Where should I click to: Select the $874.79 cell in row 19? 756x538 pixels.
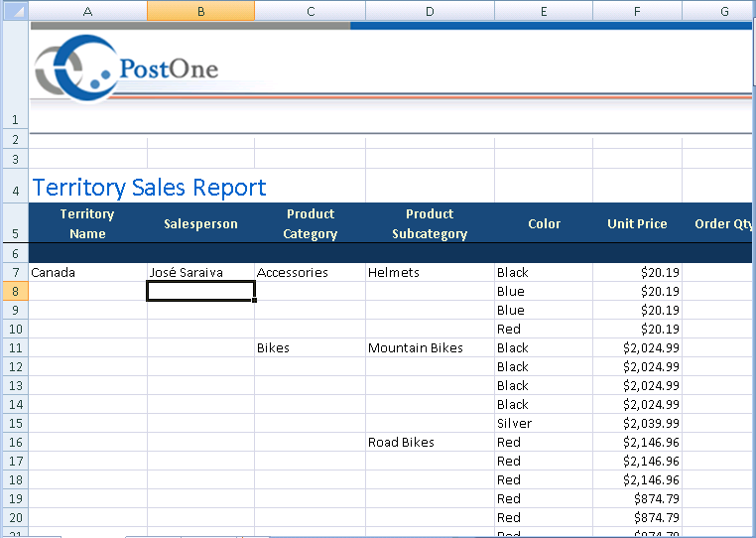(x=637, y=498)
